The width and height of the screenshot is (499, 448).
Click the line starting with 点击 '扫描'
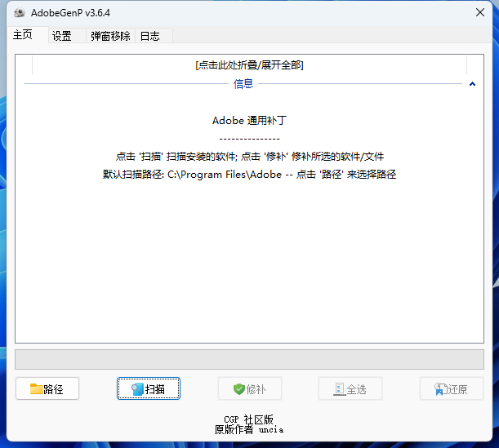tap(250, 157)
